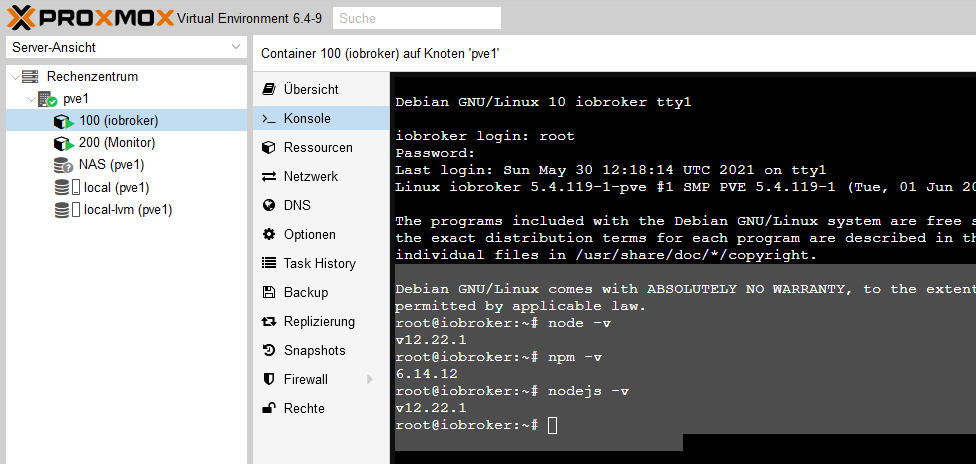Collapse the pve1 node expander
Viewport: 976px width, 464px height.
point(31,99)
